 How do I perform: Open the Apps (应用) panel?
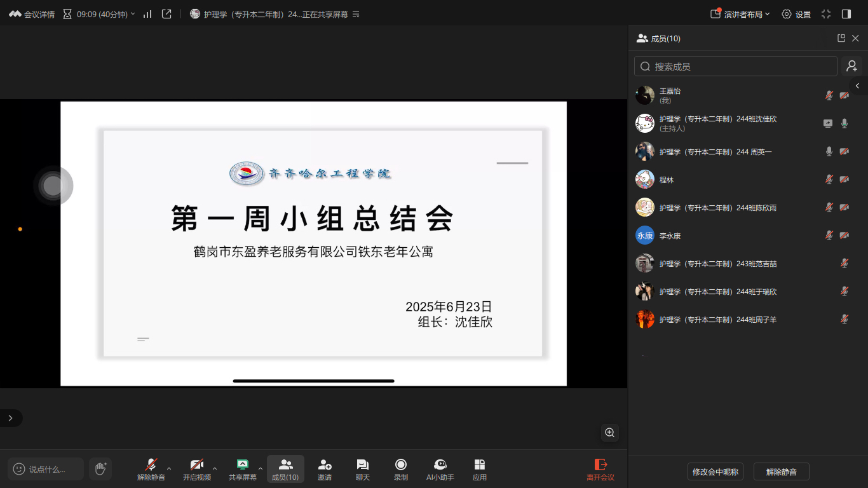480,465
